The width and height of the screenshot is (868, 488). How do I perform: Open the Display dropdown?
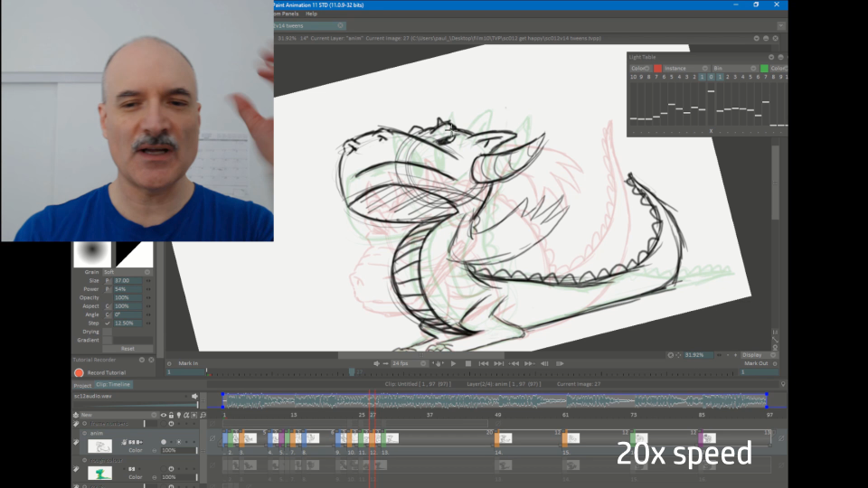click(x=759, y=355)
